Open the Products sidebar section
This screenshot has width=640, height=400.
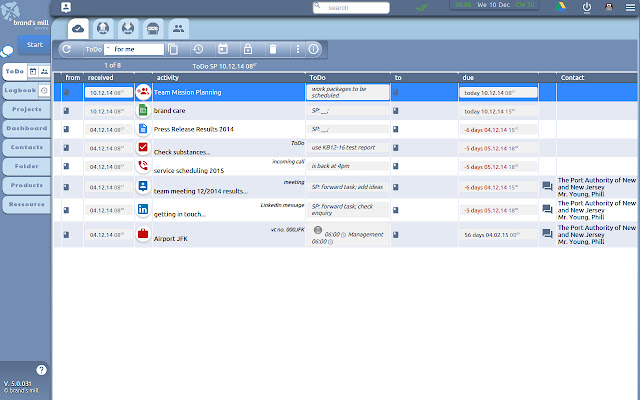27,185
